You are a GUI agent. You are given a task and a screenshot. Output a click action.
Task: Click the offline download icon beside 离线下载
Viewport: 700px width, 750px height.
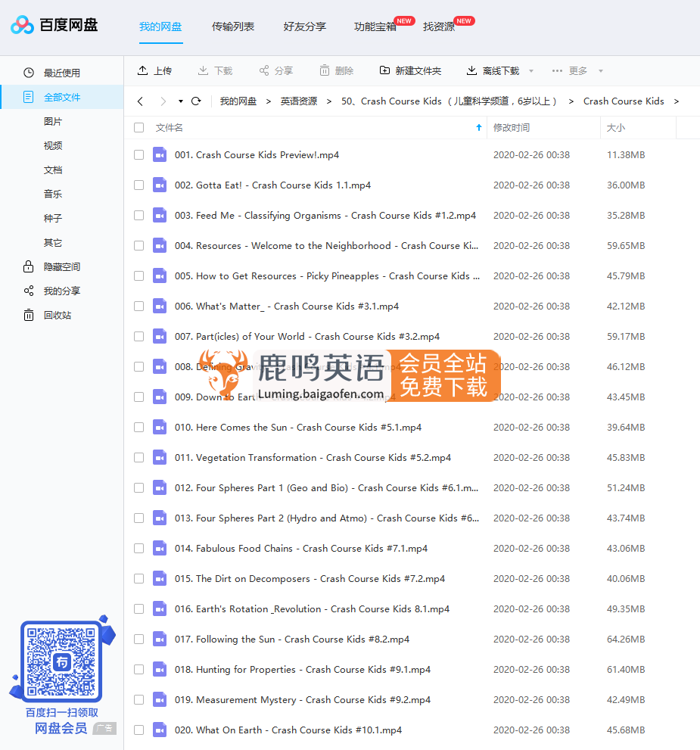471,70
